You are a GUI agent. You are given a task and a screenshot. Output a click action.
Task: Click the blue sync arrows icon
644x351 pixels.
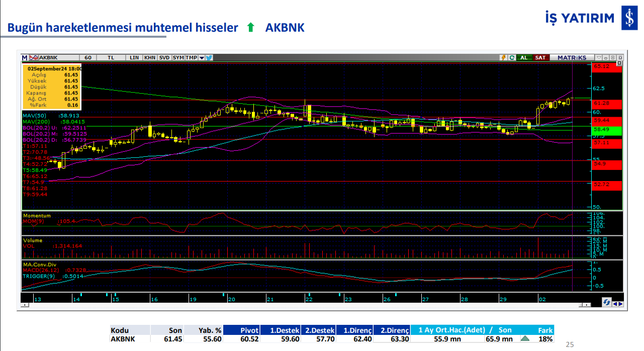click(x=607, y=302)
